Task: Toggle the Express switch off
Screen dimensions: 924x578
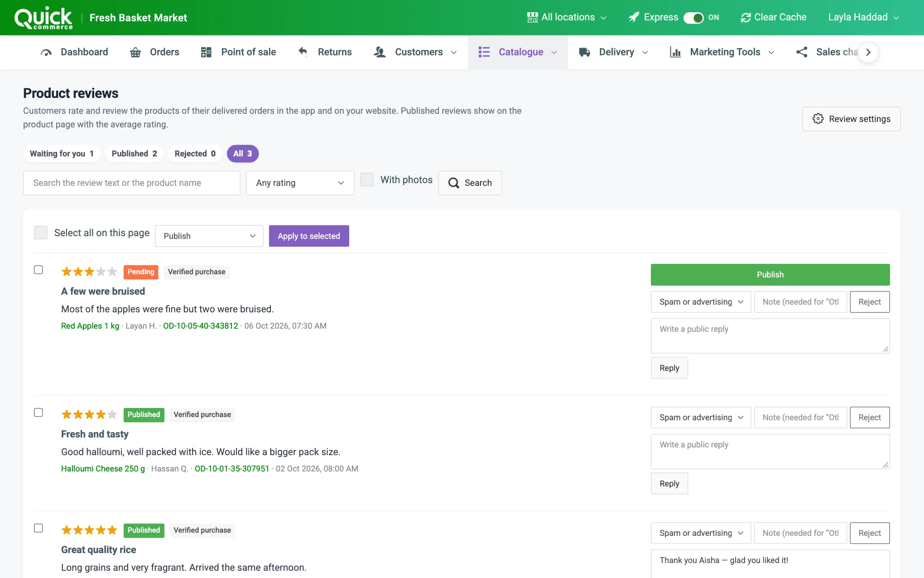Action: point(693,18)
